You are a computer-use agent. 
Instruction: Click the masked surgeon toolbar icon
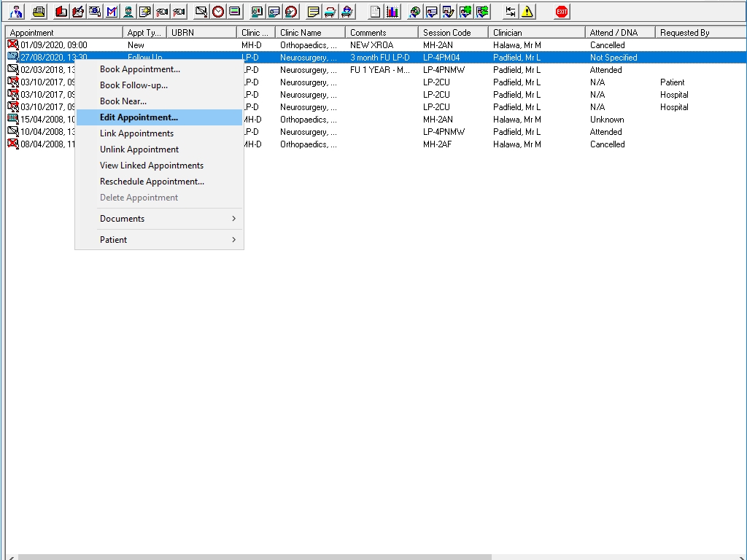128,12
